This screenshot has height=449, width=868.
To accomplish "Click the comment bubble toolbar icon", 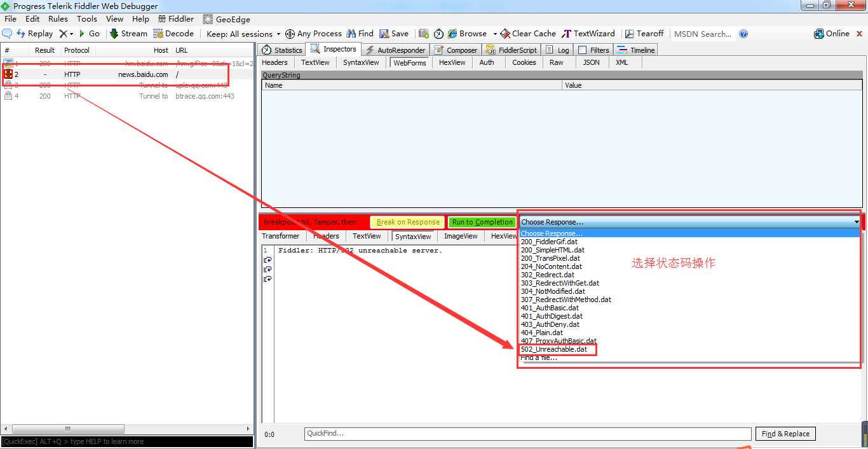I will click(x=8, y=34).
